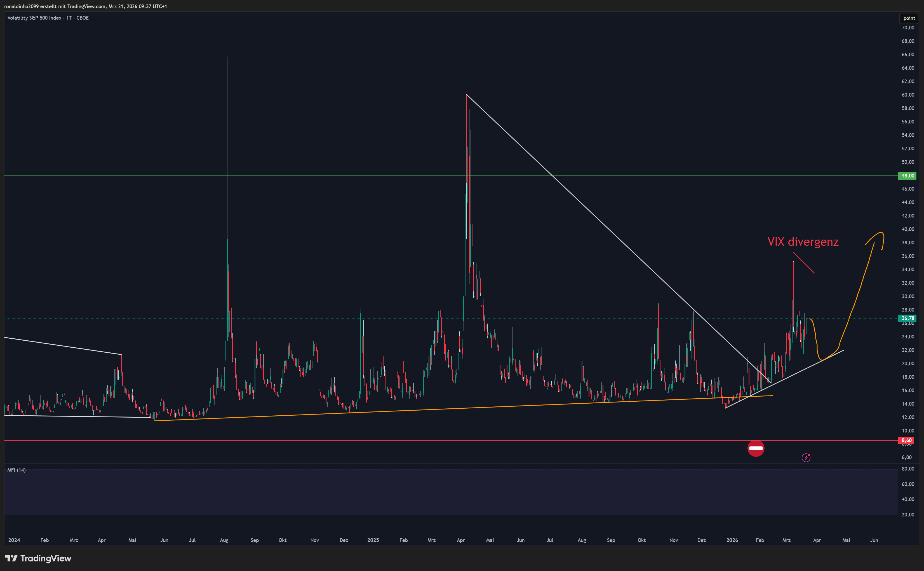Click the 2025 label on the time axis
This screenshot has height=571, width=924.
(x=373, y=540)
